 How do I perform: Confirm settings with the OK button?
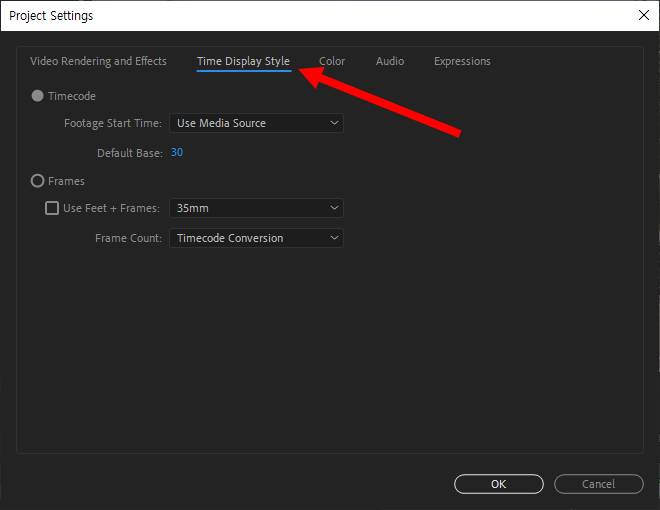[499, 484]
